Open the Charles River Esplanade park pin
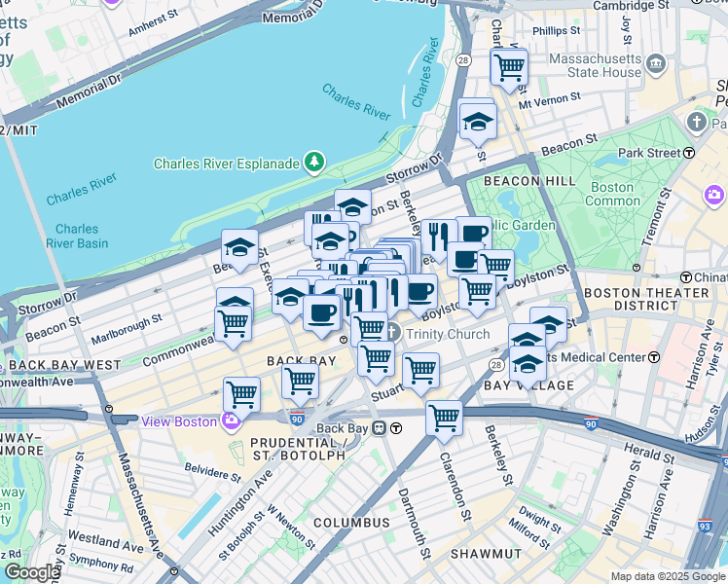 [x=314, y=163]
